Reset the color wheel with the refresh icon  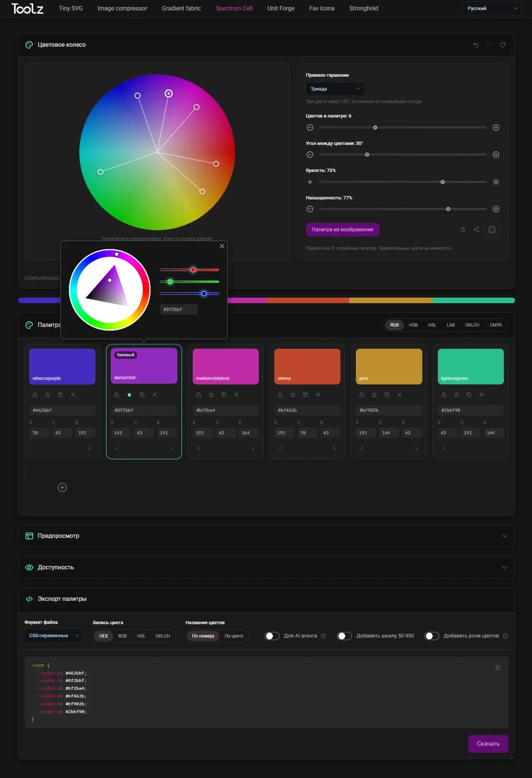coord(503,45)
